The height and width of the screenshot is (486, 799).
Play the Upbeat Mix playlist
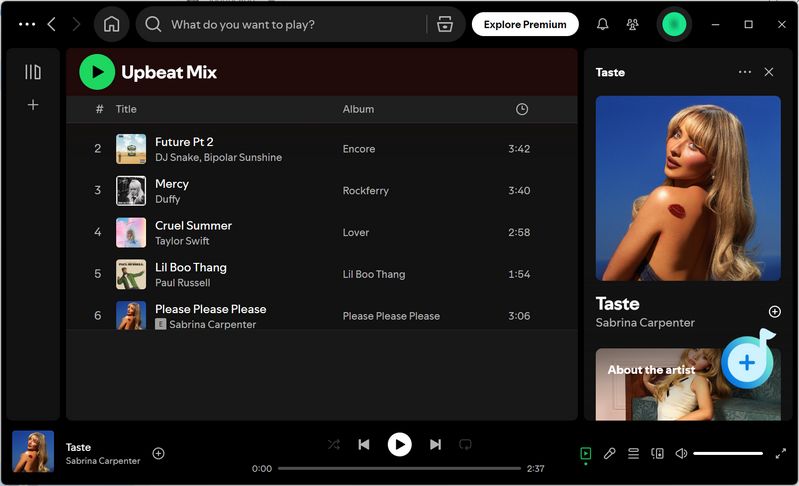97,72
